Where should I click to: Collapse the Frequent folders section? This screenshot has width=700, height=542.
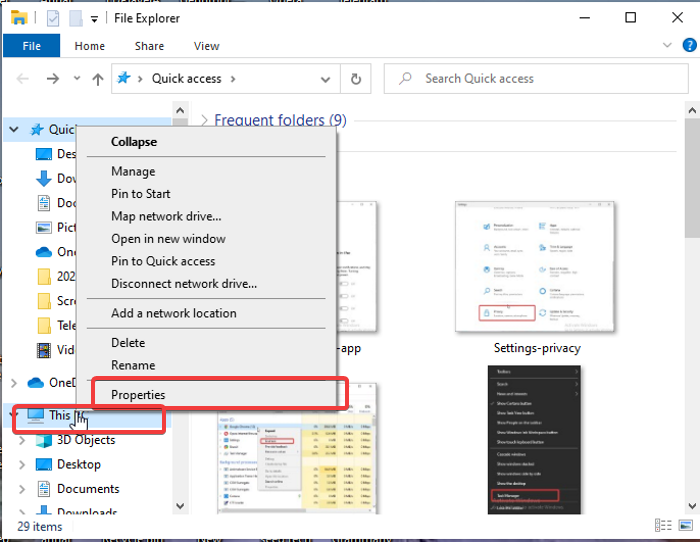point(204,120)
